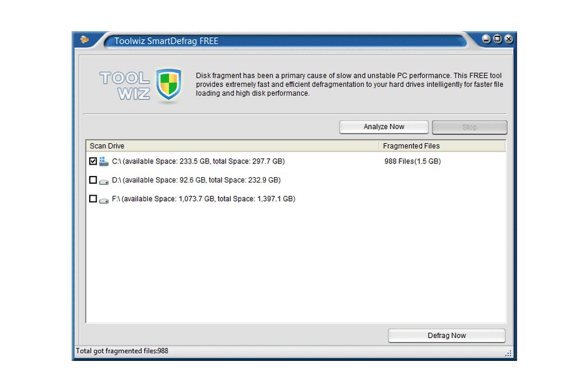Click the Stop button
Image resolution: width=588 pixels, height=392 pixels.
pos(469,127)
